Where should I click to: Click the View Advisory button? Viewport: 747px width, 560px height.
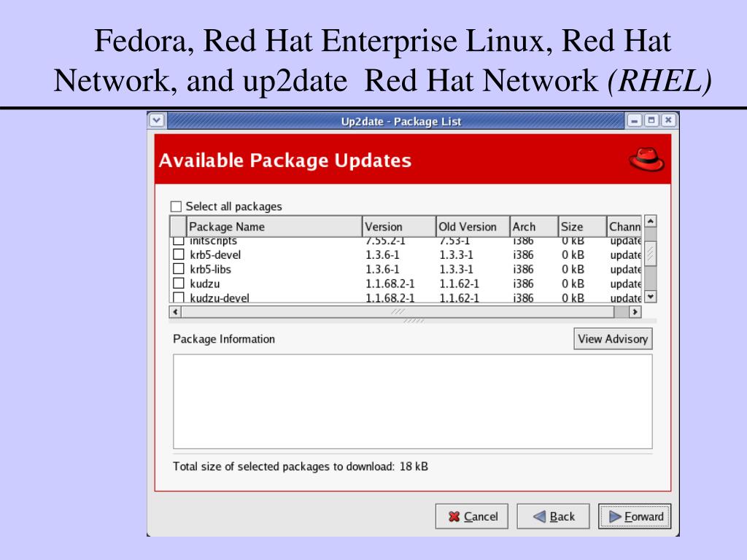[x=613, y=339]
